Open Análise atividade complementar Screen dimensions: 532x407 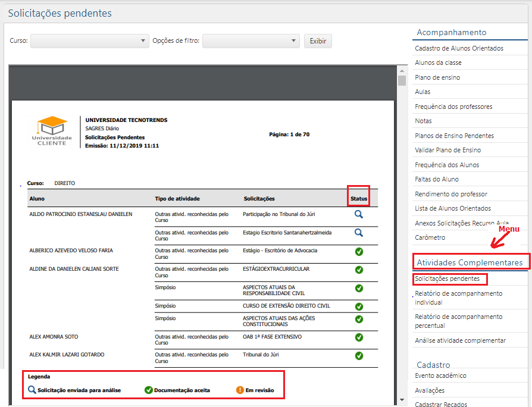click(460, 340)
